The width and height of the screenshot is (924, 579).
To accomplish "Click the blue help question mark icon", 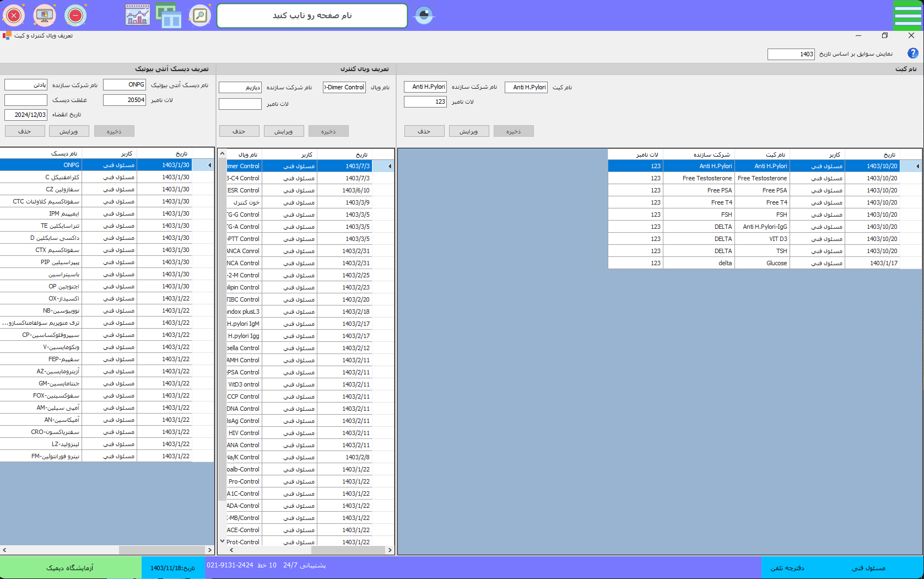I will pyautogui.click(x=913, y=53).
